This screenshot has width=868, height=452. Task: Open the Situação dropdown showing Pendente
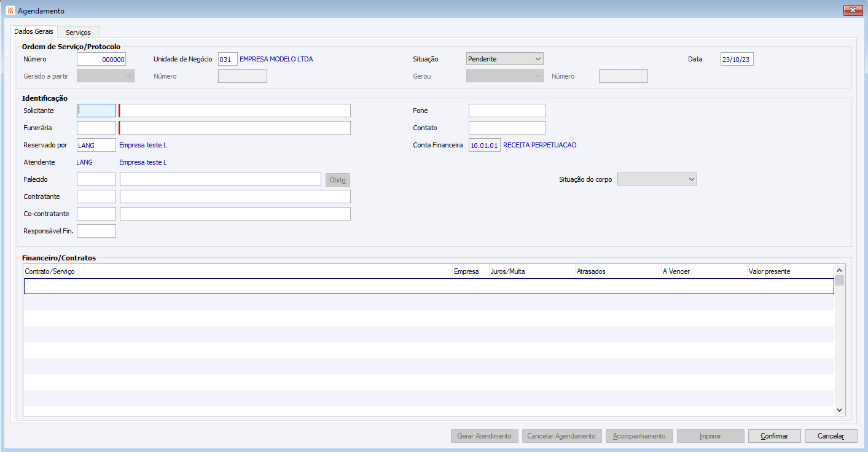click(x=505, y=59)
